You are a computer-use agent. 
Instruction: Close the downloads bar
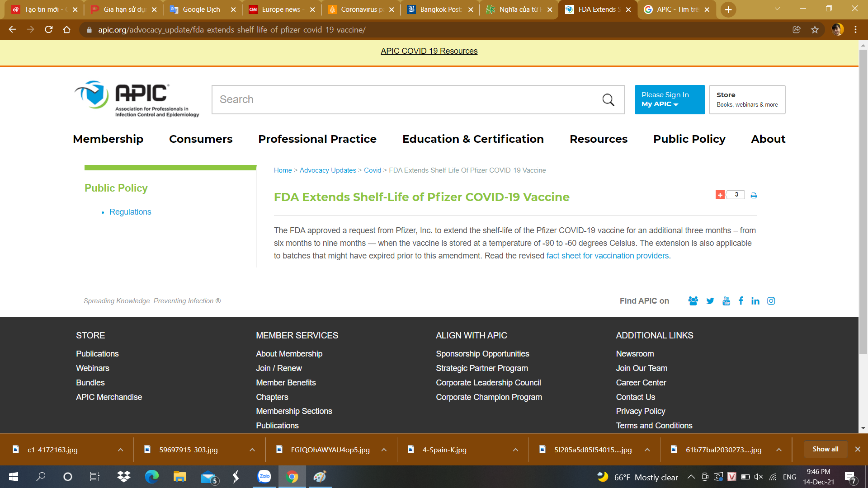click(858, 449)
